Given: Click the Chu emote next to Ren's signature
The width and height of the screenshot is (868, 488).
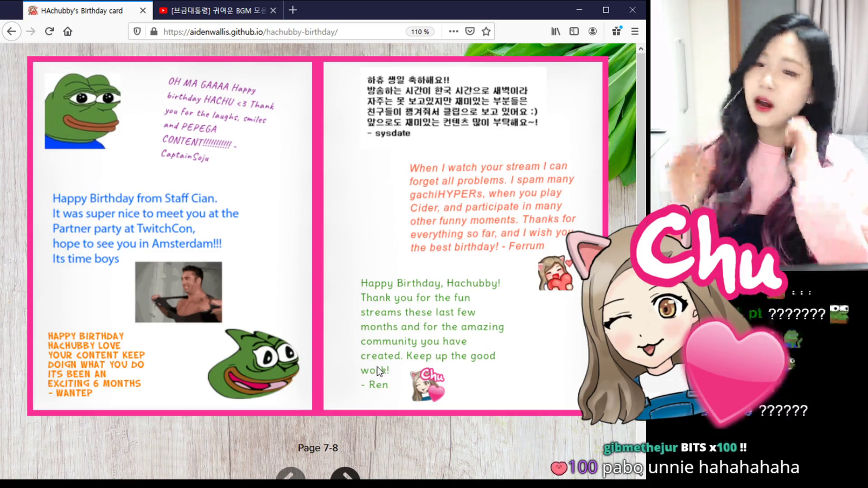Looking at the screenshot, I should click(427, 384).
